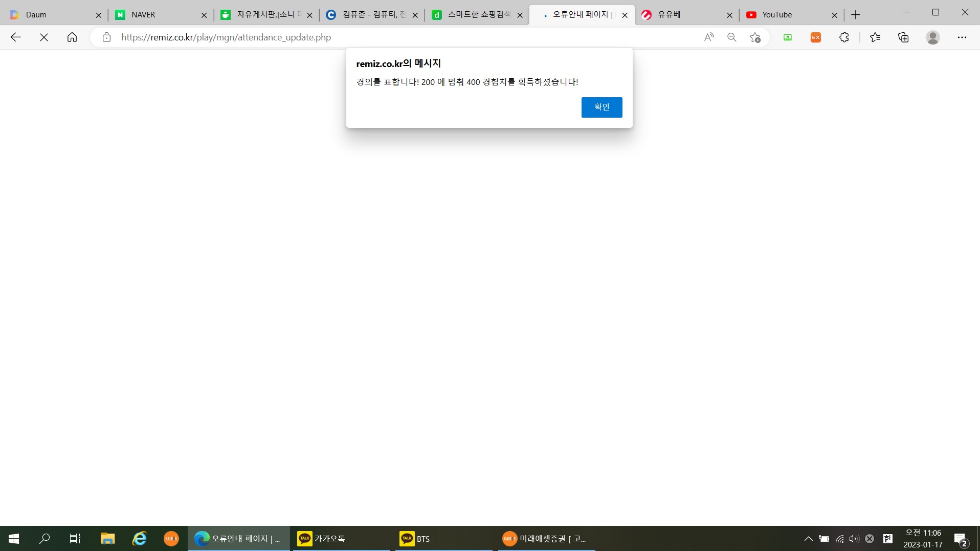Image resolution: width=980 pixels, height=551 pixels.
Task: Add this page to favorites
Action: [x=755, y=37]
